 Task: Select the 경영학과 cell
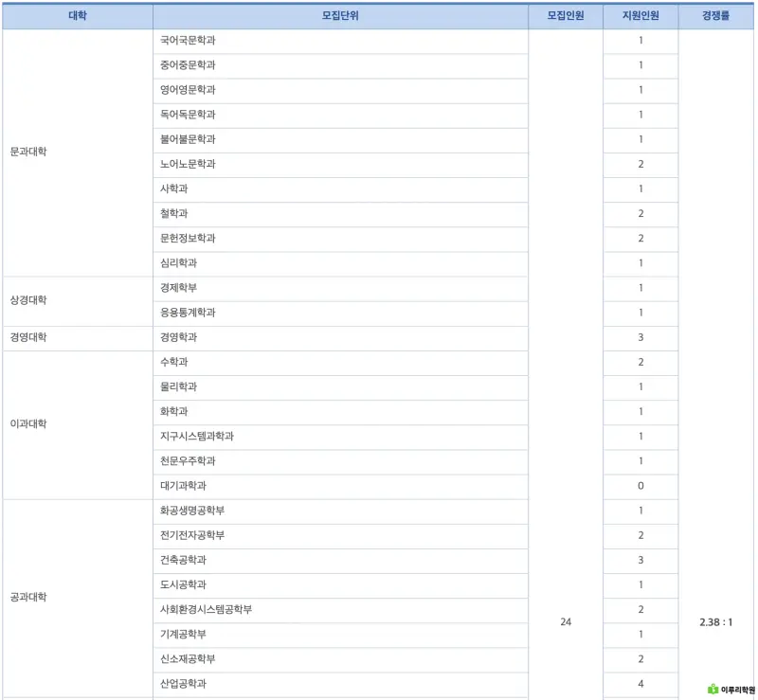click(x=340, y=337)
